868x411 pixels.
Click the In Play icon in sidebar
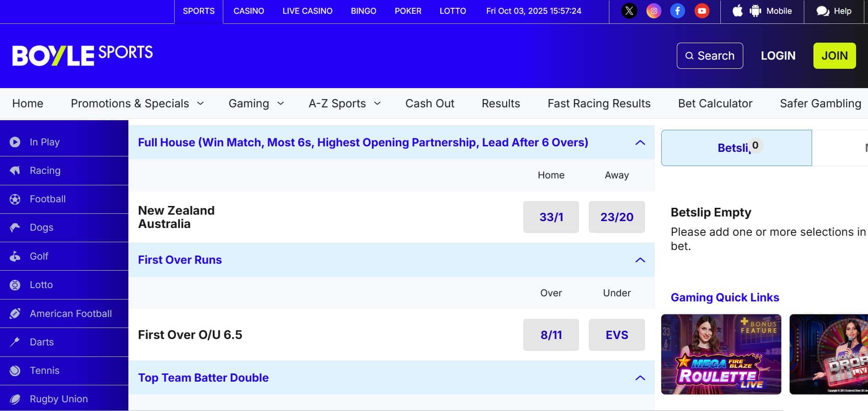[15, 142]
